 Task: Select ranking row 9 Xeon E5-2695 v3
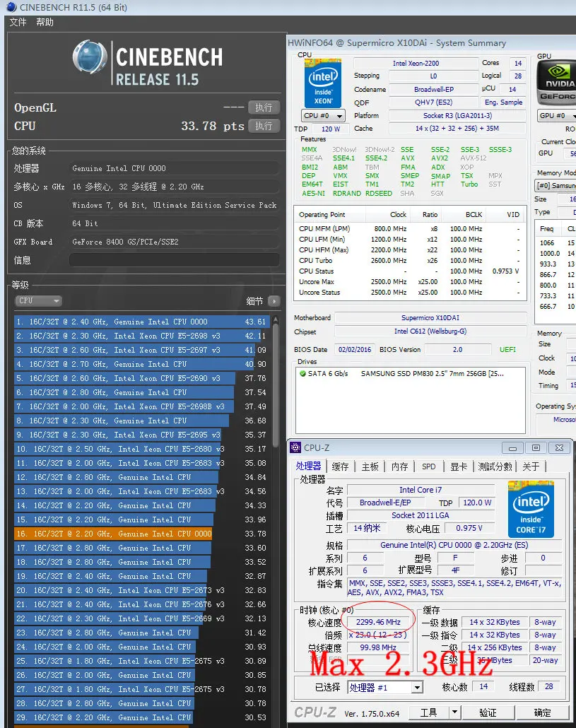point(142,435)
